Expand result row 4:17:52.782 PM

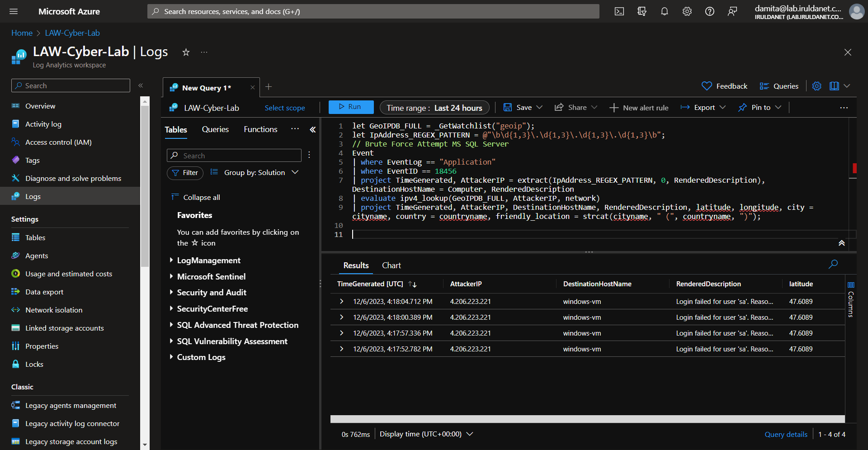click(x=342, y=349)
